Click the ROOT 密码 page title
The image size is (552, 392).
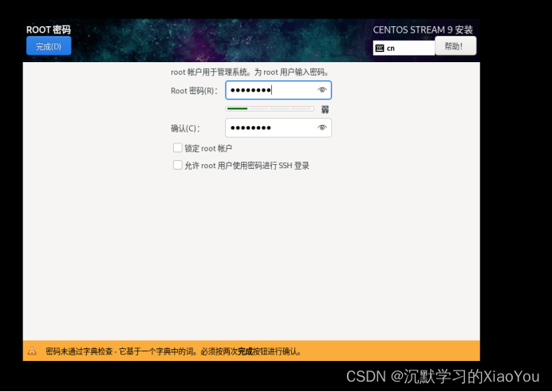tap(49, 29)
